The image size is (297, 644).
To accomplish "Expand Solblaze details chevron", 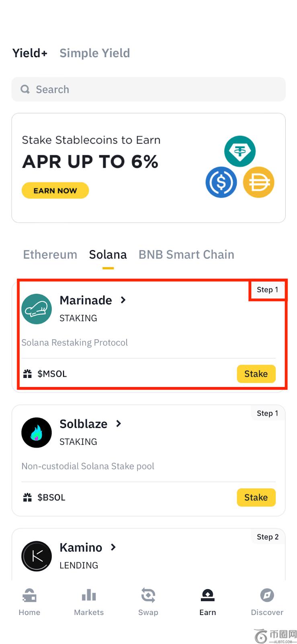I will point(119,423).
